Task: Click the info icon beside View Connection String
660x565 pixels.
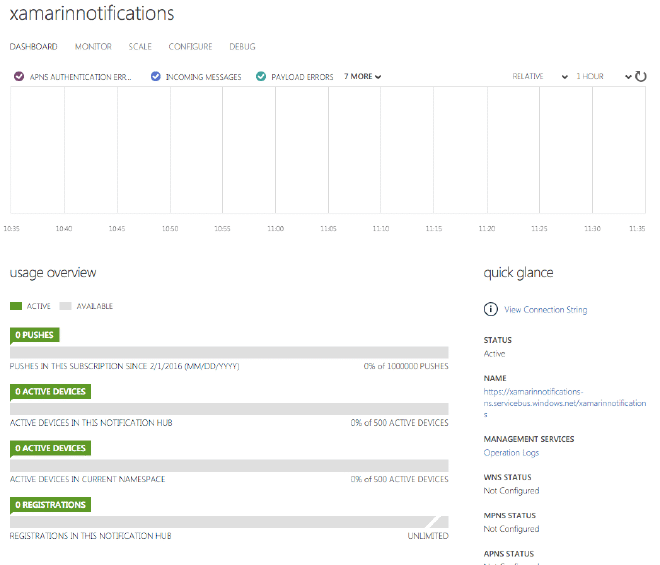Action: click(490, 309)
